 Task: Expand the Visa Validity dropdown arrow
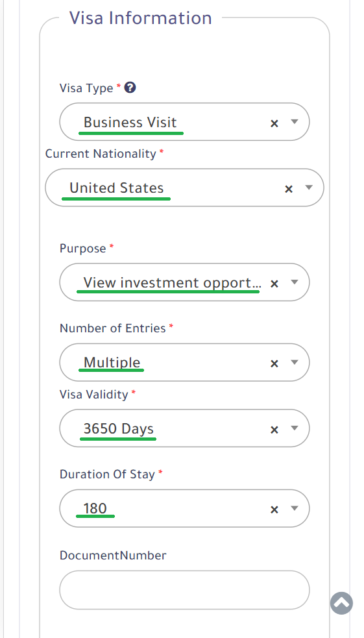pos(295,428)
